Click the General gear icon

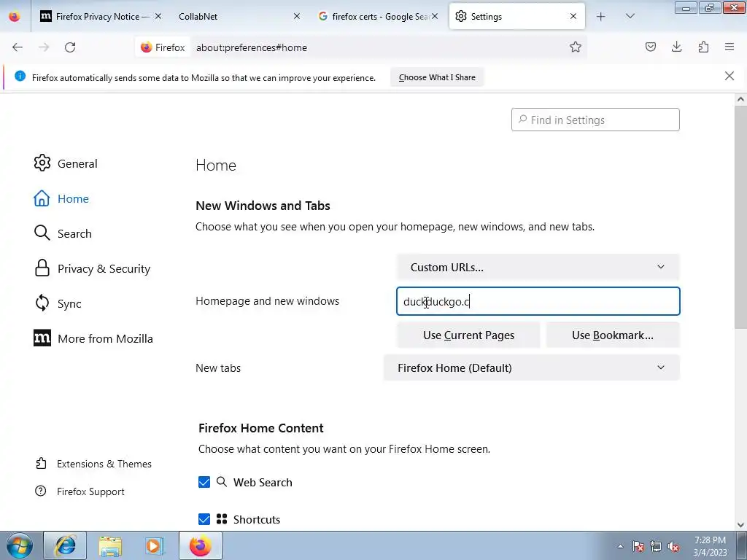[42, 163]
